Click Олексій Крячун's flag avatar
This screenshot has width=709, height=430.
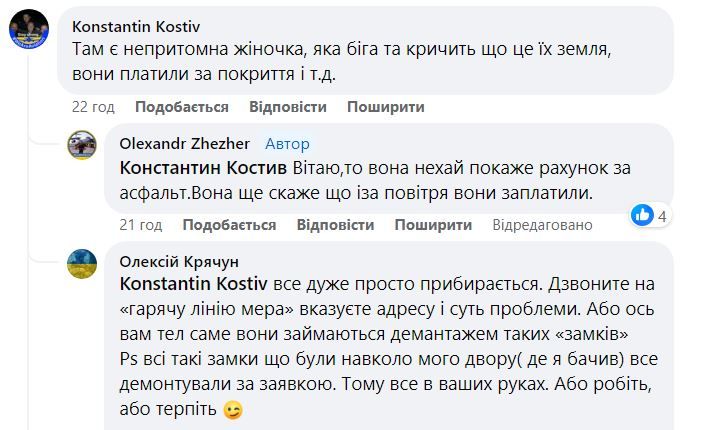point(82,265)
